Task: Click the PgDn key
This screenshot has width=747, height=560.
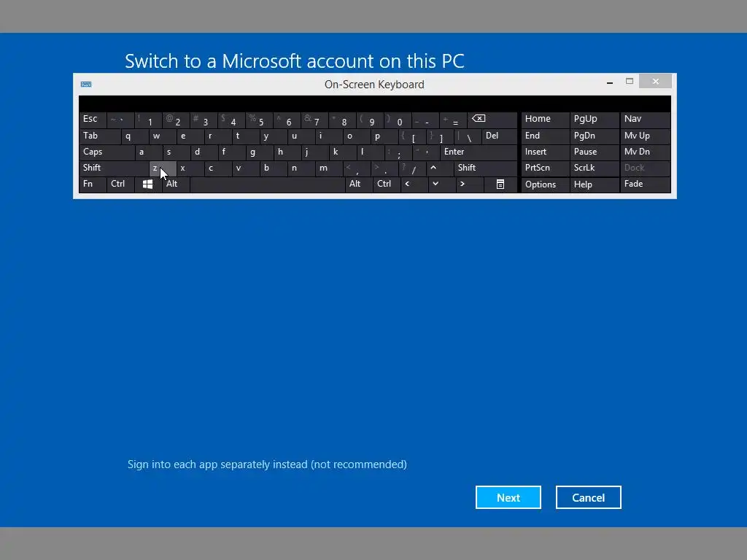Action: [x=595, y=136]
